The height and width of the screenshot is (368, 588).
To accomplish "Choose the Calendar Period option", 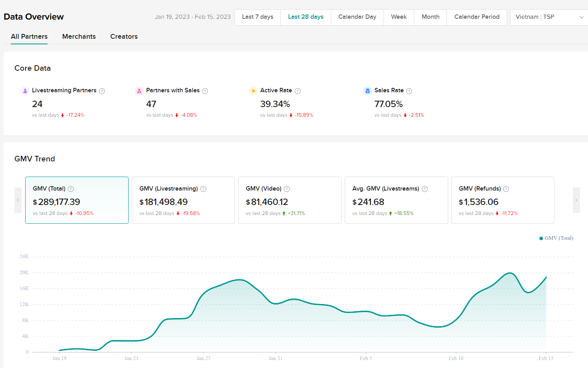I will pyautogui.click(x=477, y=17).
